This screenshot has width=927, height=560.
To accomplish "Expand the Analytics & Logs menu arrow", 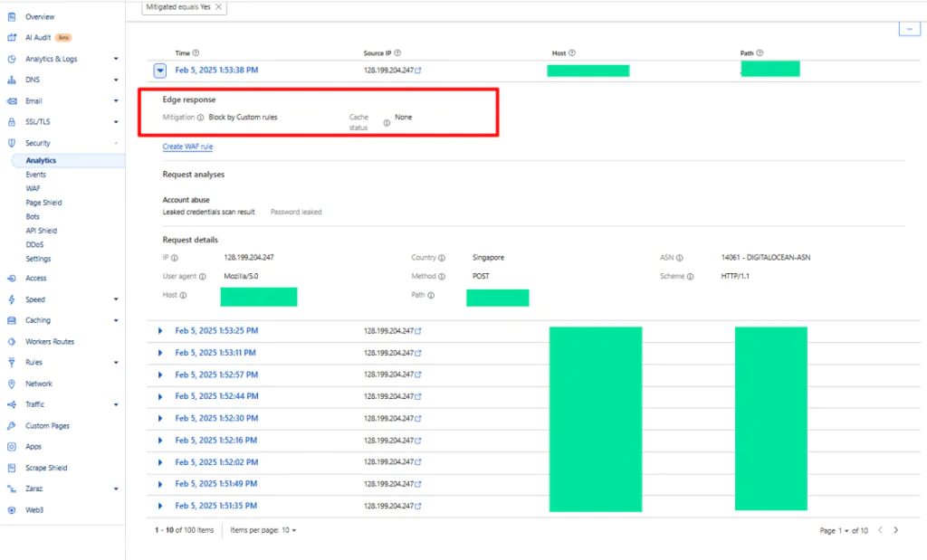I will (116, 59).
